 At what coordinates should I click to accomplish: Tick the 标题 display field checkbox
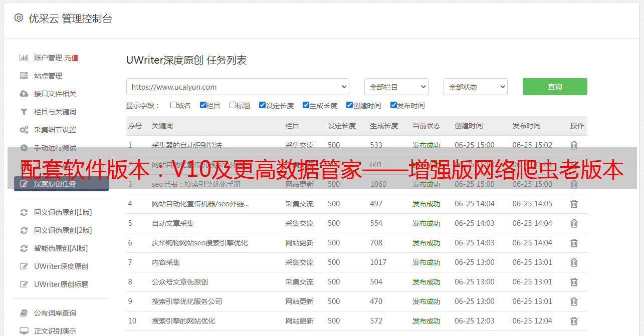pos(233,105)
